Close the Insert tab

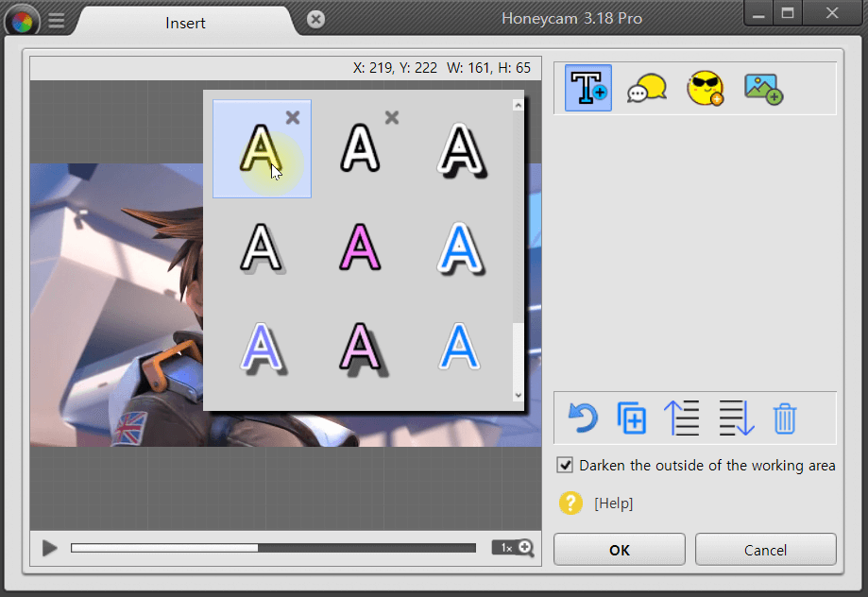[316, 20]
